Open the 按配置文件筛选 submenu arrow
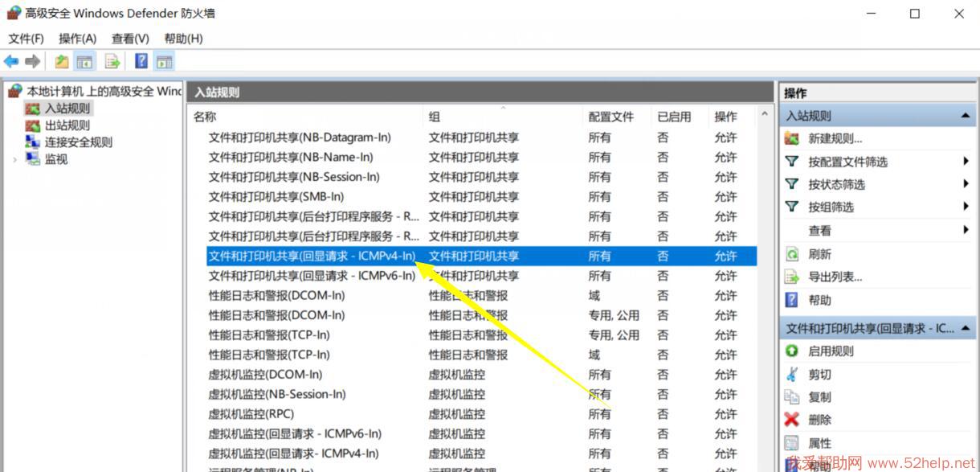Viewport: 980px width, 472px height. (x=966, y=162)
